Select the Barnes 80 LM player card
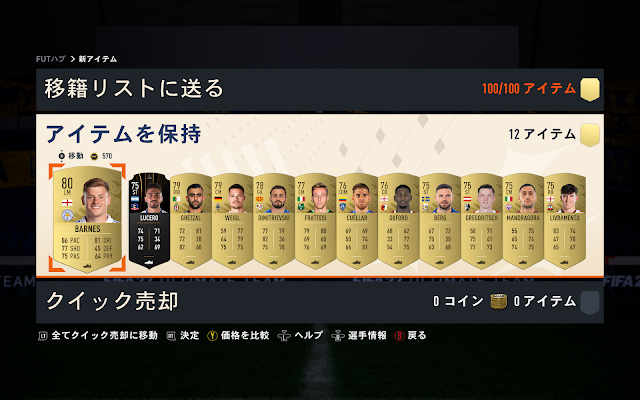 coord(87,218)
